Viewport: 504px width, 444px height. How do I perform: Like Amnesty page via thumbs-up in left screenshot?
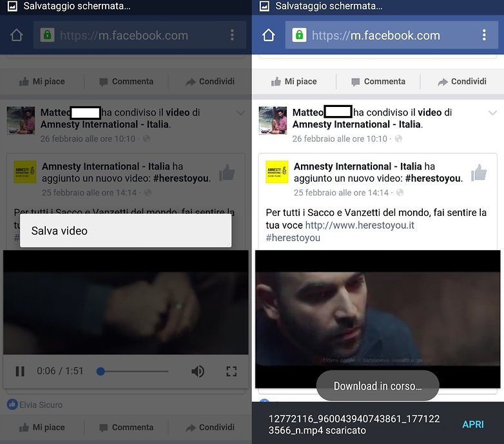[x=227, y=173]
